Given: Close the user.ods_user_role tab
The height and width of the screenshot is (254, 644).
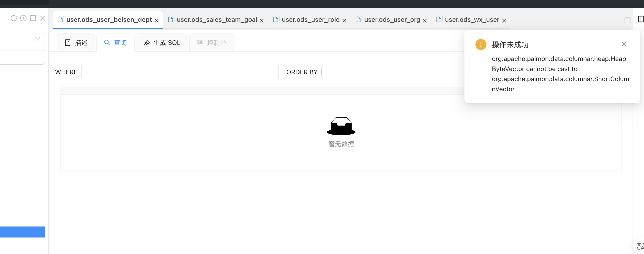Looking at the screenshot, I should point(344,21).
